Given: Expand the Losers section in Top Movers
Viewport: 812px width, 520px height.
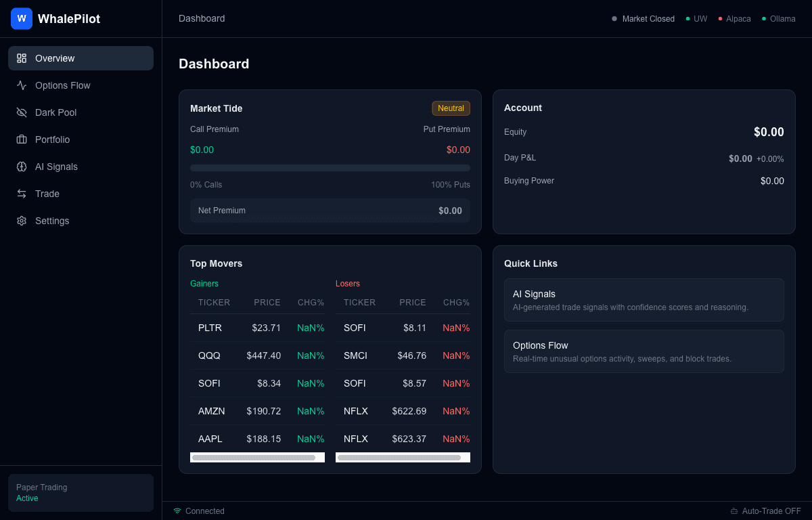Looking at the screenshot, I should click(x=347, y=283).
